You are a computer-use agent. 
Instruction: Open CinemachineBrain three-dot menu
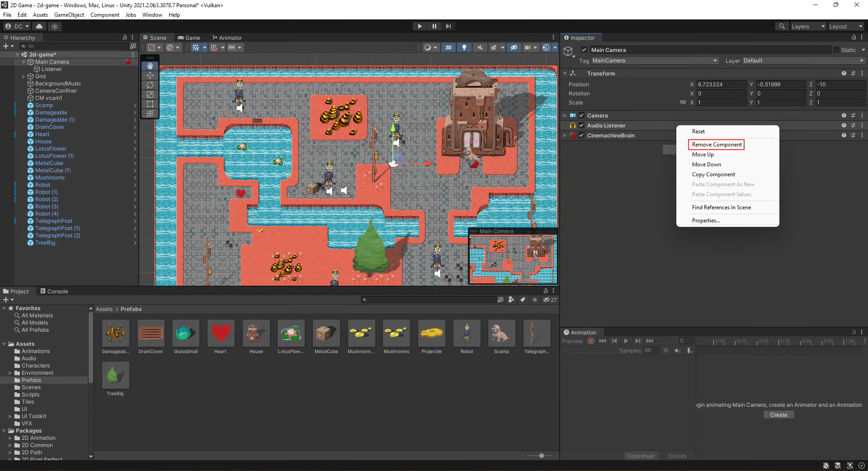[862, 135]
